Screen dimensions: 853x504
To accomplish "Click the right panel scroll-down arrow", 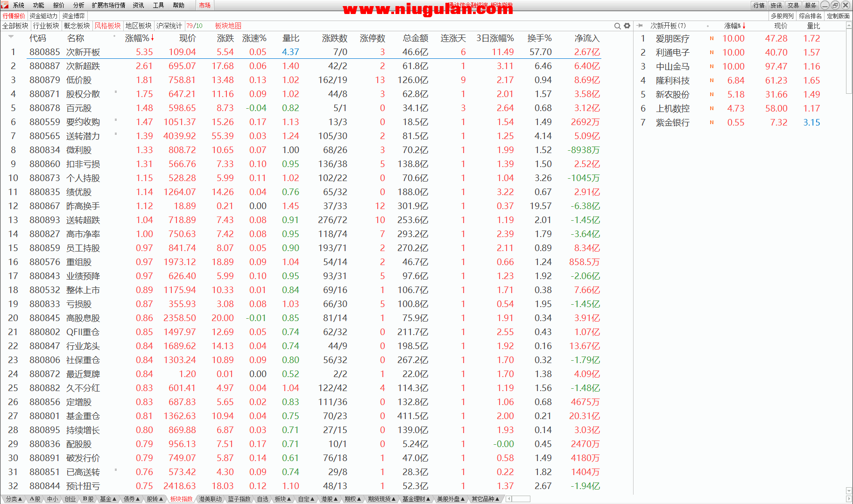I will pyautogui.click(x=849, y=490).
